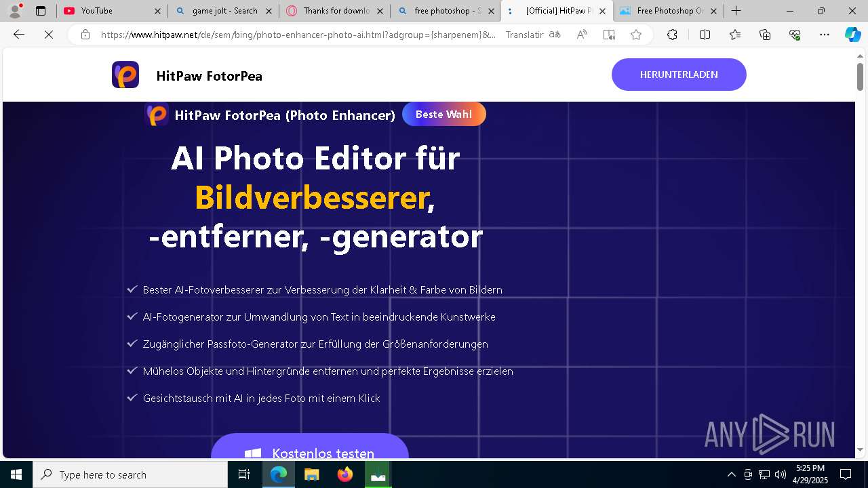
Task: Open the Favorites list icon
Action: pos(735,35)
